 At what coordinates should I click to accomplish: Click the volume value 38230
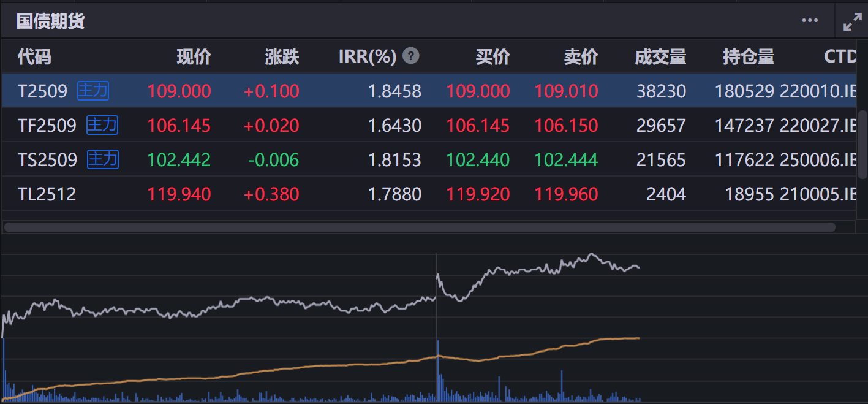662,92
